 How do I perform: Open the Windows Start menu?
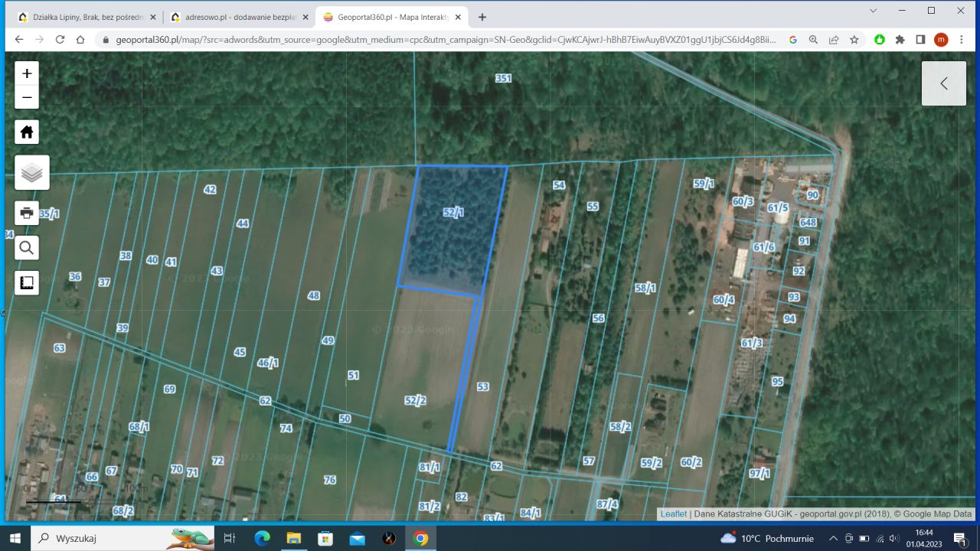click(15, 538)
